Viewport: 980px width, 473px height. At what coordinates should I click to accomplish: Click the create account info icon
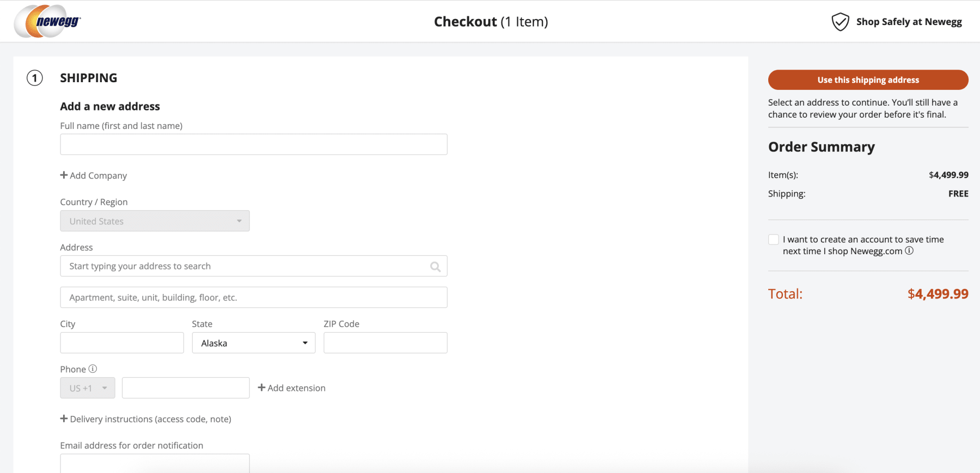click(x=909, y=251)
